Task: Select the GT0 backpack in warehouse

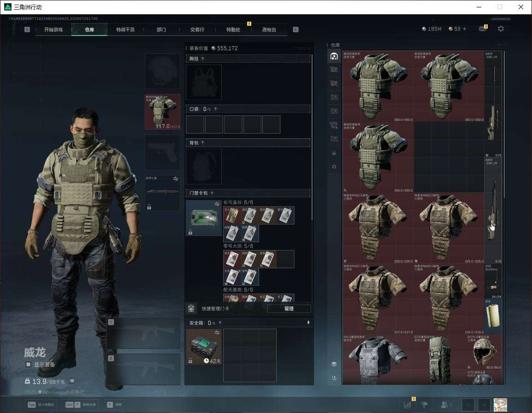Action: click(x=440, y=360)
